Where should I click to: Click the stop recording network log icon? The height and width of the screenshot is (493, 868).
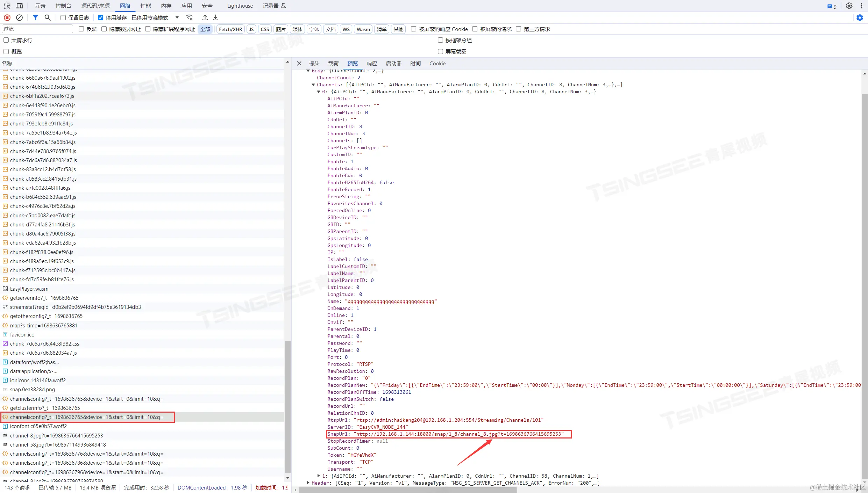pos(7,17)
